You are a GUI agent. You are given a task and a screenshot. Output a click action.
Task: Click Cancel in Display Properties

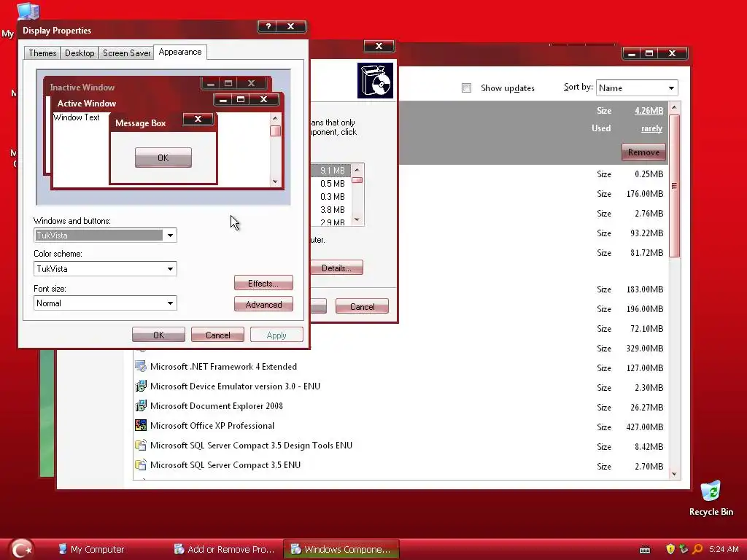[217, 335]
